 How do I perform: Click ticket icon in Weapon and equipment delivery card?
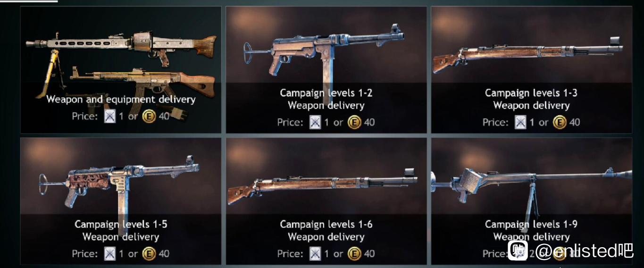(110, 116)
